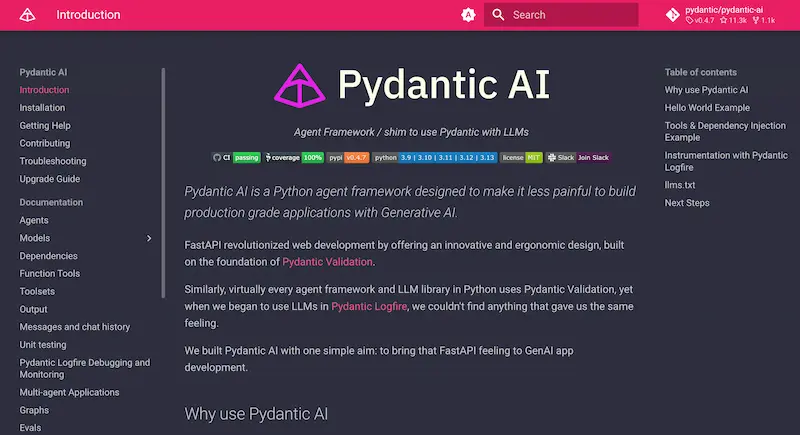Click the Pydantic AI sidebar heading
Screen dimensions: 800x435
tap(43, 72)
